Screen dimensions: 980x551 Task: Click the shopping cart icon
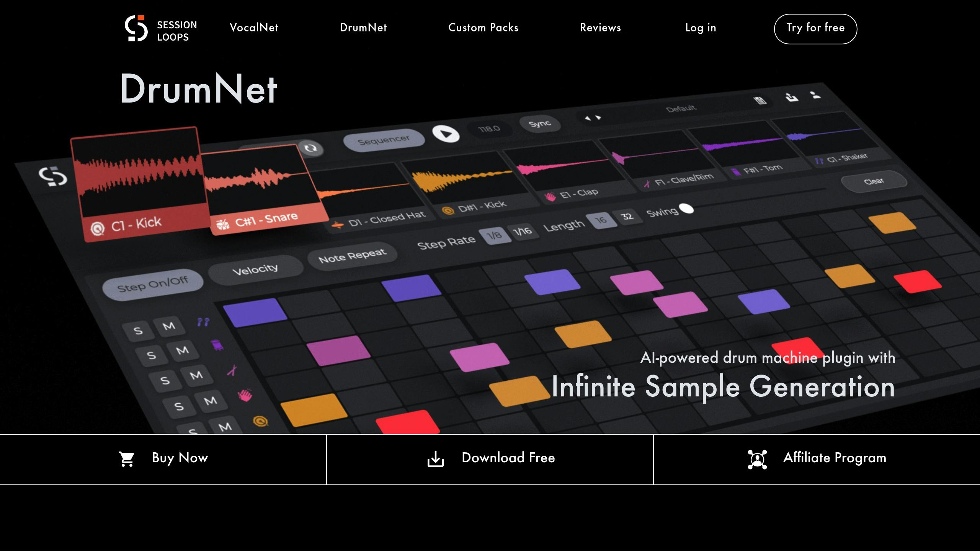126,459
